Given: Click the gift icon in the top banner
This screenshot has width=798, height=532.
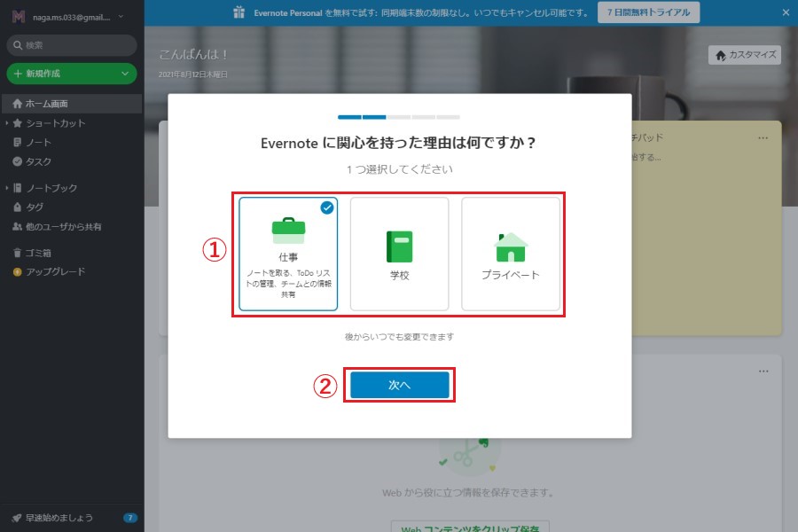Looking at the screenshot, I should 239,12.
